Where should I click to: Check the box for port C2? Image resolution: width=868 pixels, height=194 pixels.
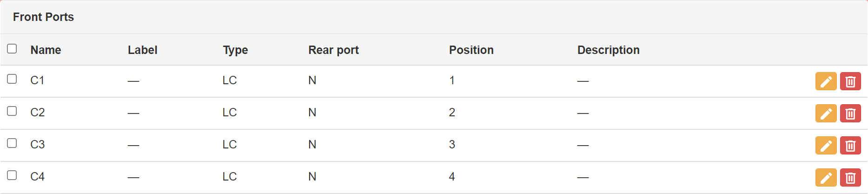(12, 111)
